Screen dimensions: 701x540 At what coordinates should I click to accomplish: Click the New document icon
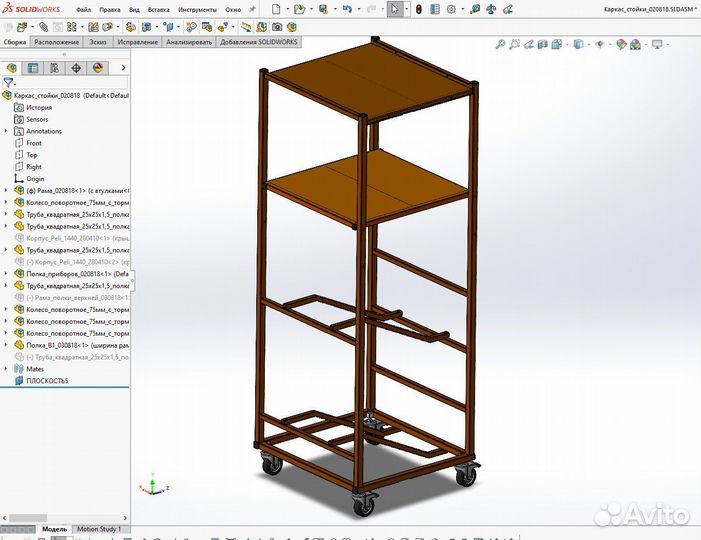[277, 9]
